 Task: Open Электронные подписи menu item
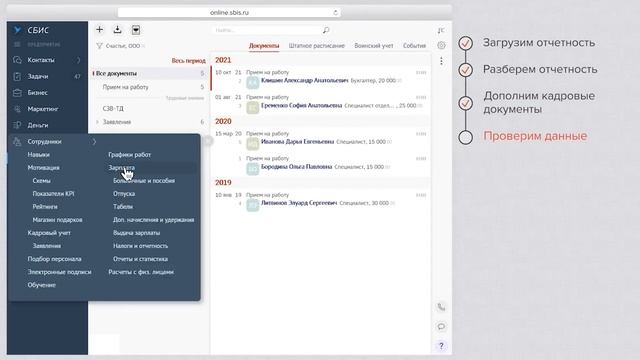pos(60,272)
